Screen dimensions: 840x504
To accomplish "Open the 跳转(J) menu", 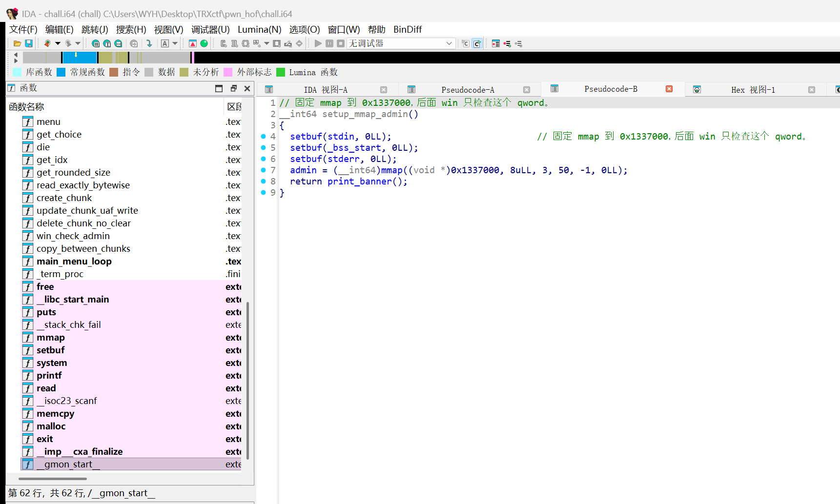I will pos(95,29).
